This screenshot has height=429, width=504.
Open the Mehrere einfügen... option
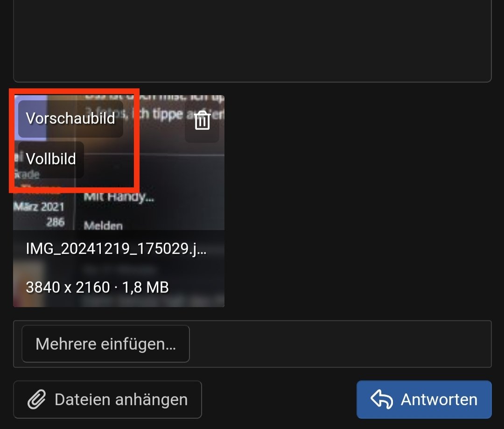(x=106, y=344)
